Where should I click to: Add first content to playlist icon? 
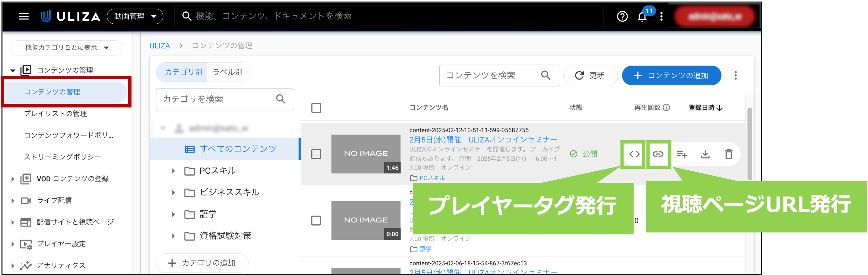[x=681, y=154]
